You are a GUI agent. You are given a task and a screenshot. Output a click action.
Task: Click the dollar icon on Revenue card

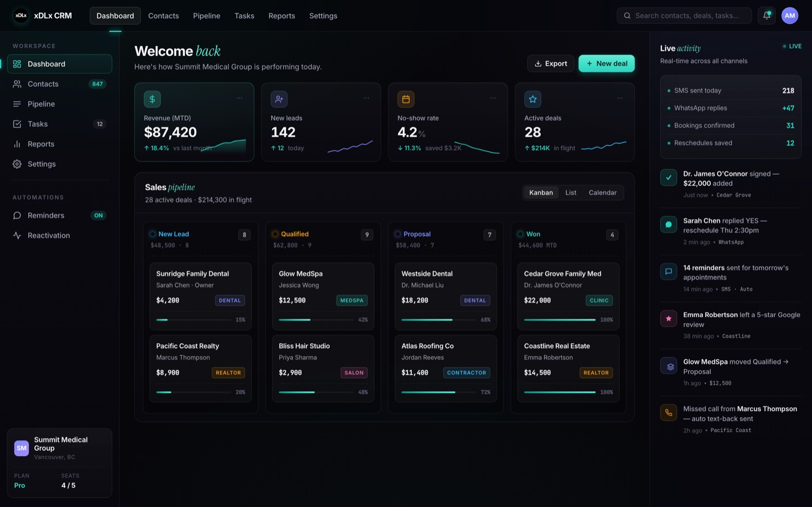pyautogui.click(x=152, y=99)
